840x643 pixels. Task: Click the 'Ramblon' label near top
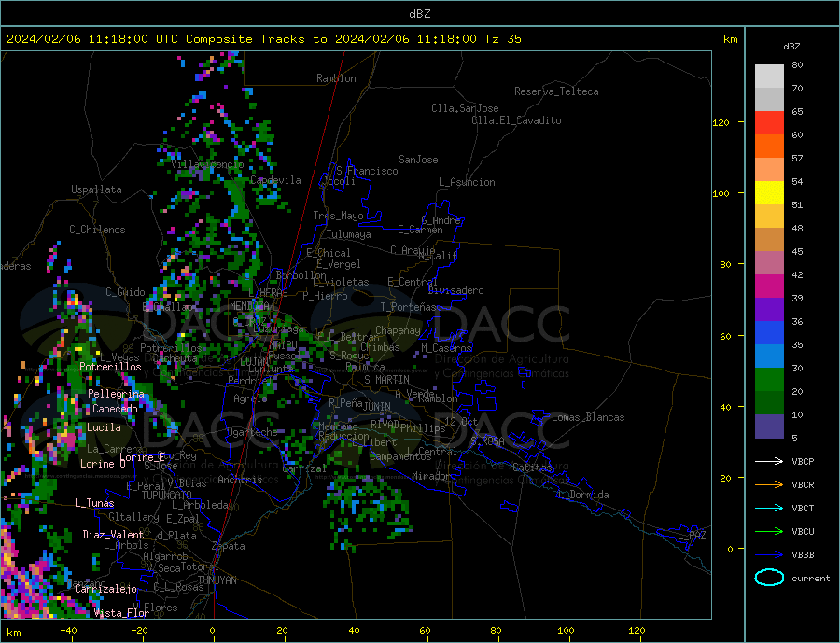(x=336, y=78)
